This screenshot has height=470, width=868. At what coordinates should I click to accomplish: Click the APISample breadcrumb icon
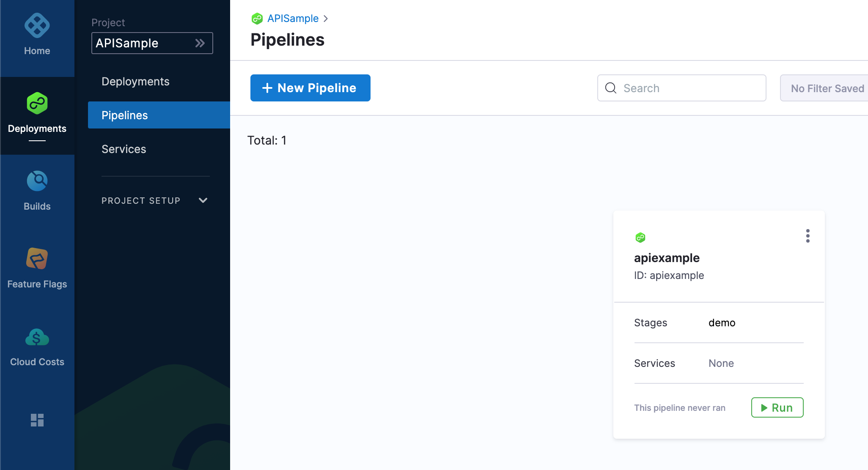pyautogui.click(x=257, y=19)
